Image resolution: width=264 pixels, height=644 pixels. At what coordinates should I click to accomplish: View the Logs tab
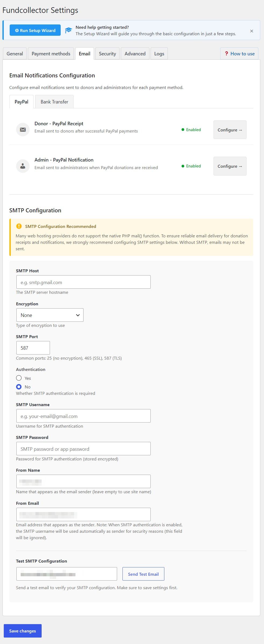(x=159, y=53)
